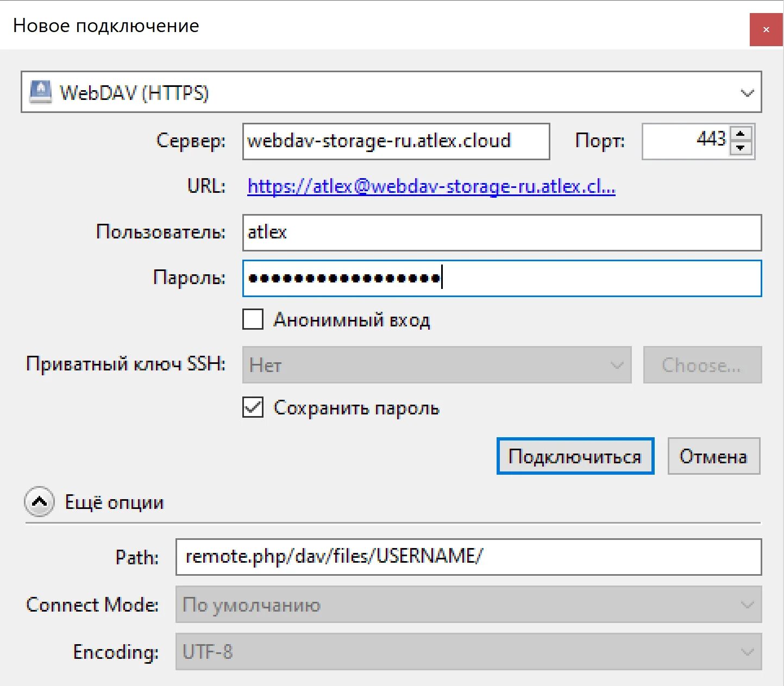Open the Приватный ключ SSH dropdown
Image resolution: width=784 pixels, height=686 pixels.
point(436,365)
